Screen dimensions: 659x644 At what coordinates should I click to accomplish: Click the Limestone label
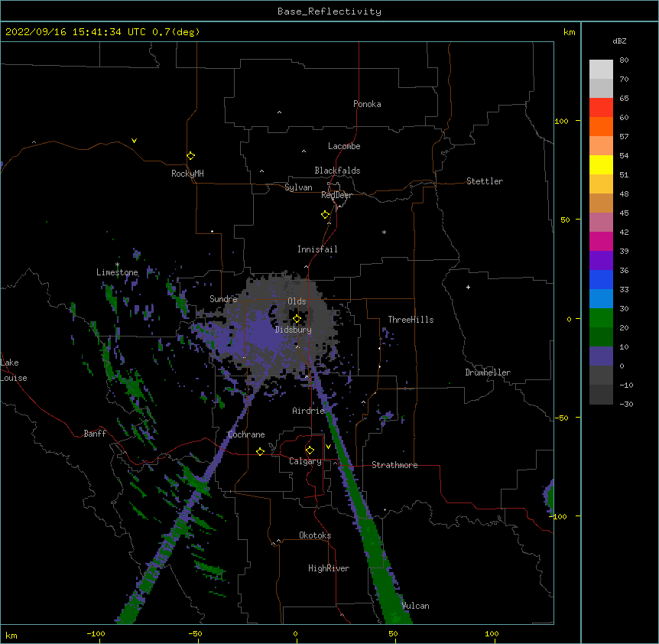[117, 272]
